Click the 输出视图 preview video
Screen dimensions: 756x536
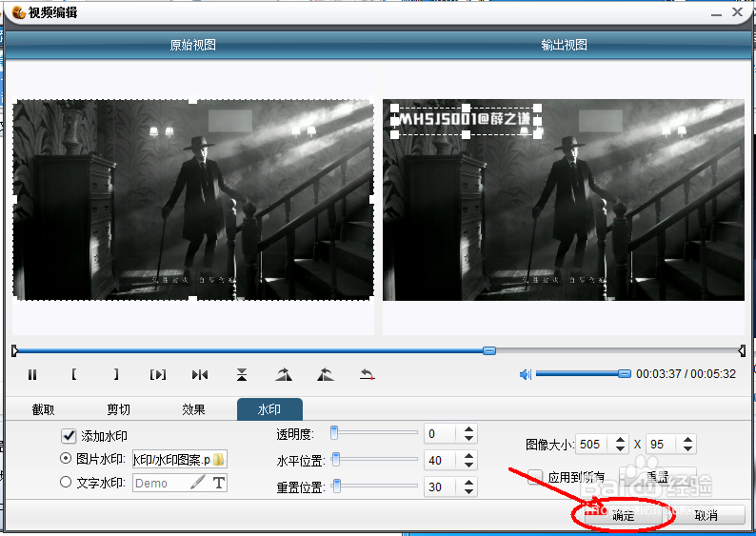(564, 200)
